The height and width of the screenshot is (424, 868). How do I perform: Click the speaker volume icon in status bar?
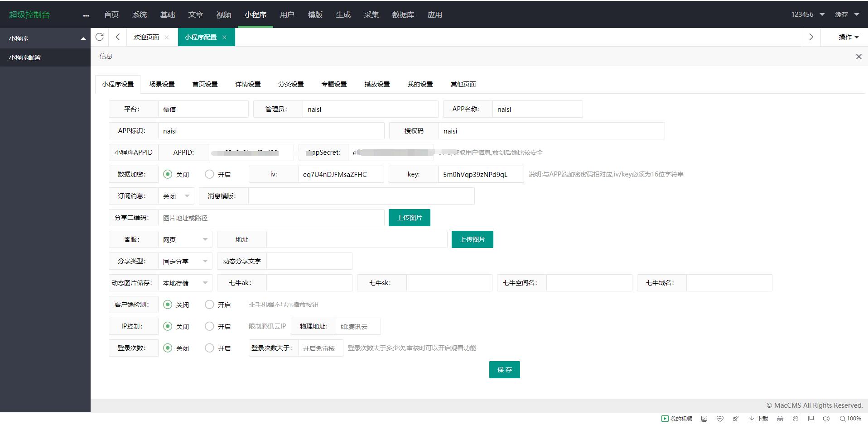826,419
